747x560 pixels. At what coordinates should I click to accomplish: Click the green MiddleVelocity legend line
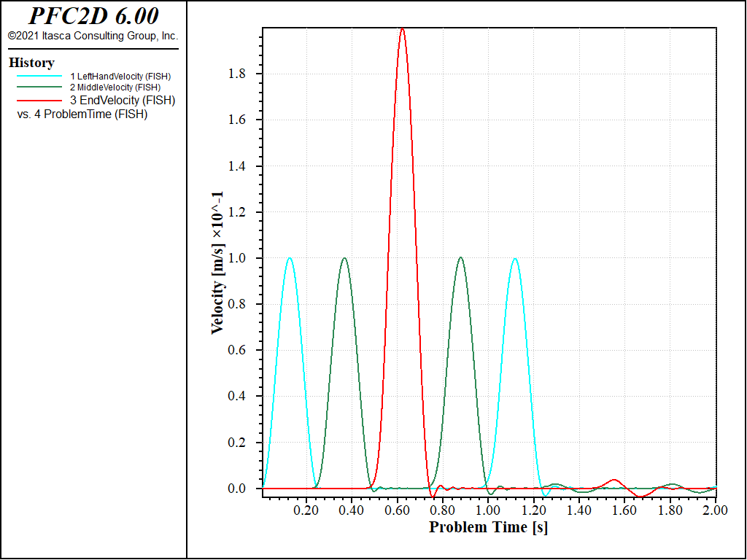click(39, 87)
